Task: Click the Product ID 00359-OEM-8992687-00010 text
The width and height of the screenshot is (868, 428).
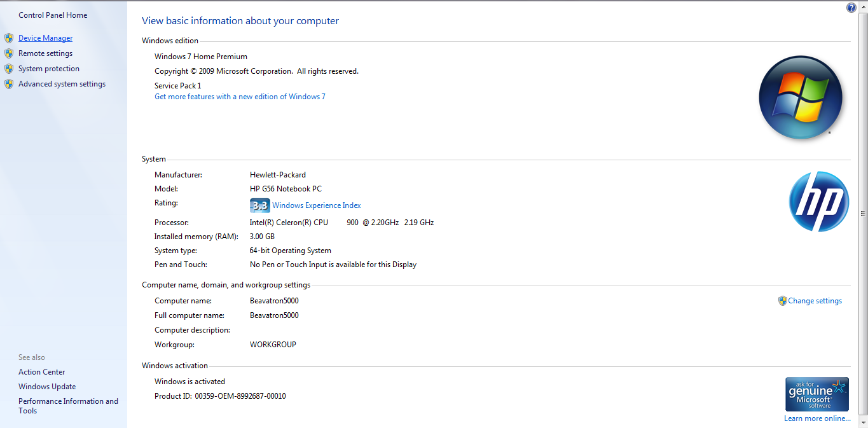Action: point(220,396)
